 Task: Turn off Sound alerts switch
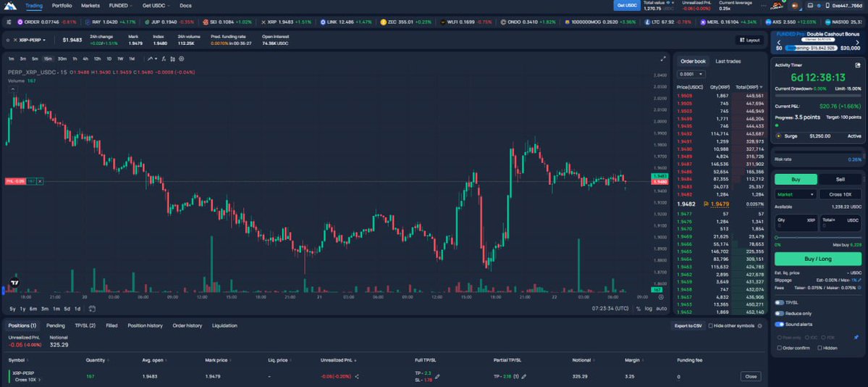pos(780,325)
